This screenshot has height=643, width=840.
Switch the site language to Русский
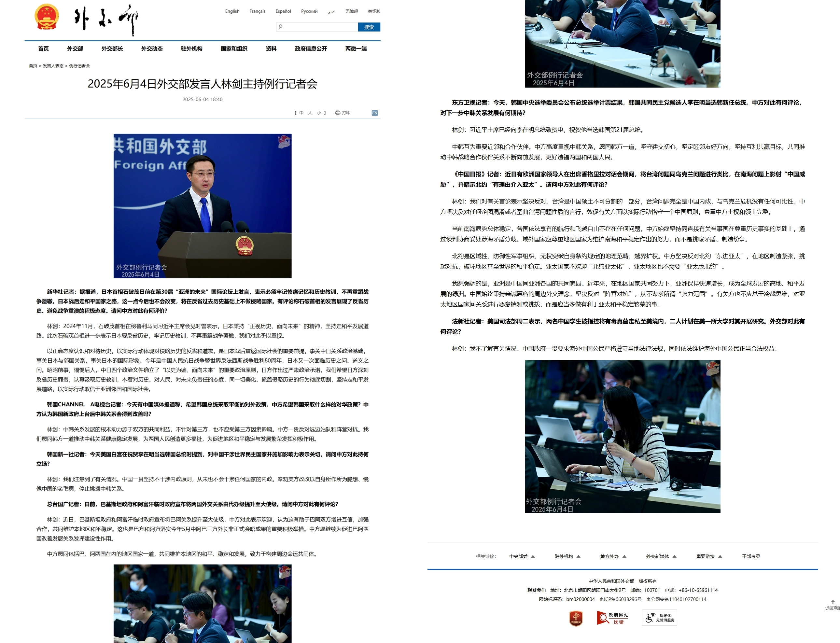(309, 11)
